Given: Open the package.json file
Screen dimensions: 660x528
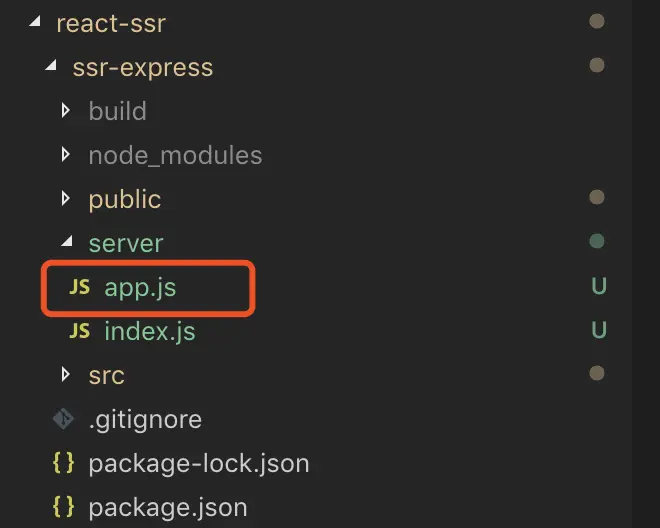Looking at the screenshot, I should click(x=167, y=507).
